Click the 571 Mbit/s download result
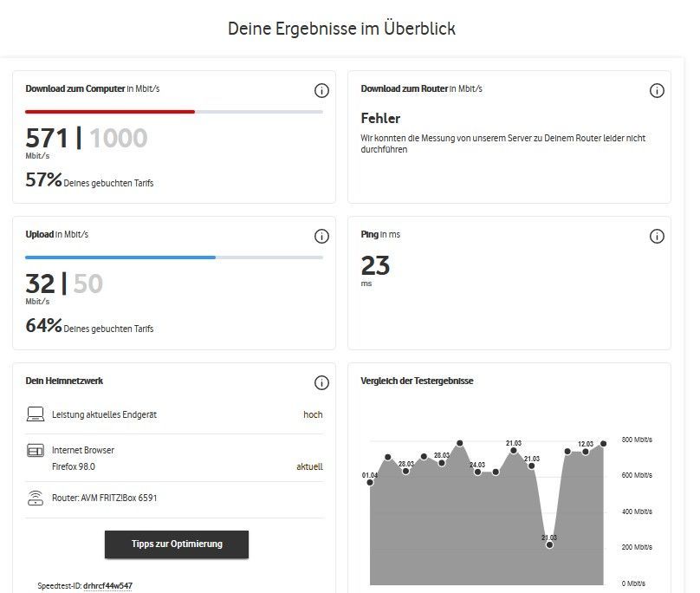Viewport: 700px width, 593px height. 47,138
